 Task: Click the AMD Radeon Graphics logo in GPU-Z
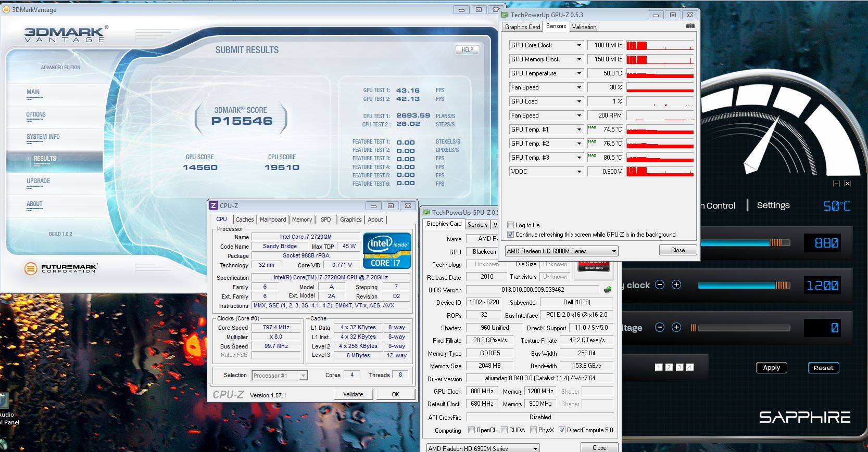pyautogui.click(x=594, y=266)
